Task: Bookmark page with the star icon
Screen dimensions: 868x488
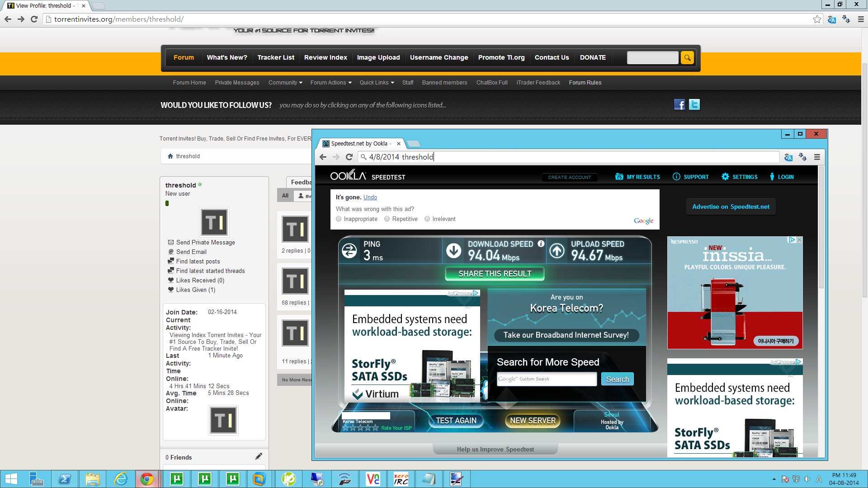Action: [817, 19]
